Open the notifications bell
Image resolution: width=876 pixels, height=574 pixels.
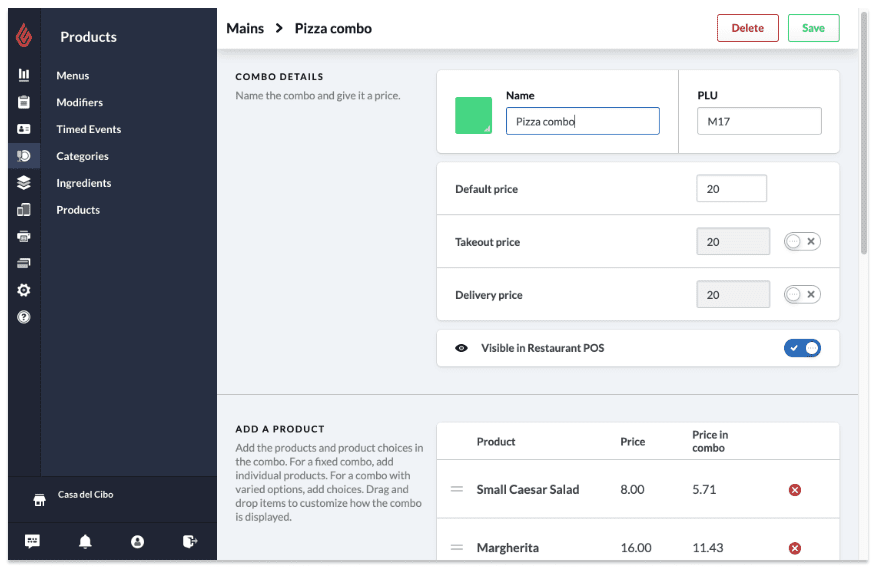point(85,541)
